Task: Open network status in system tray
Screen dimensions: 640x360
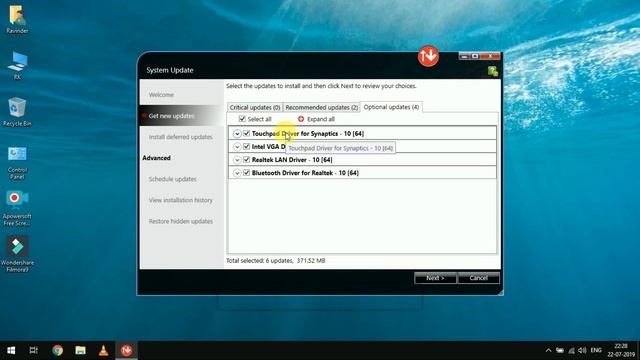Action: [x=571, y=350]
